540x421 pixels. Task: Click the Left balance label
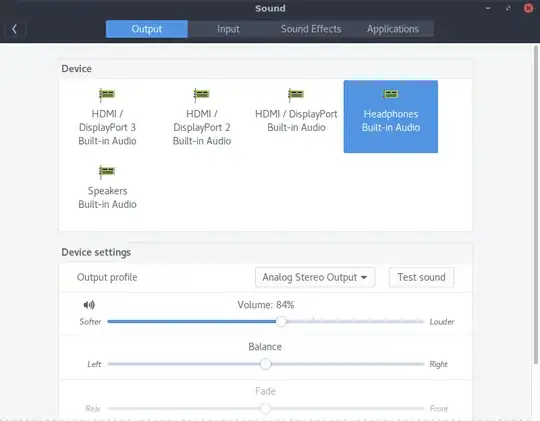[94, 364]
